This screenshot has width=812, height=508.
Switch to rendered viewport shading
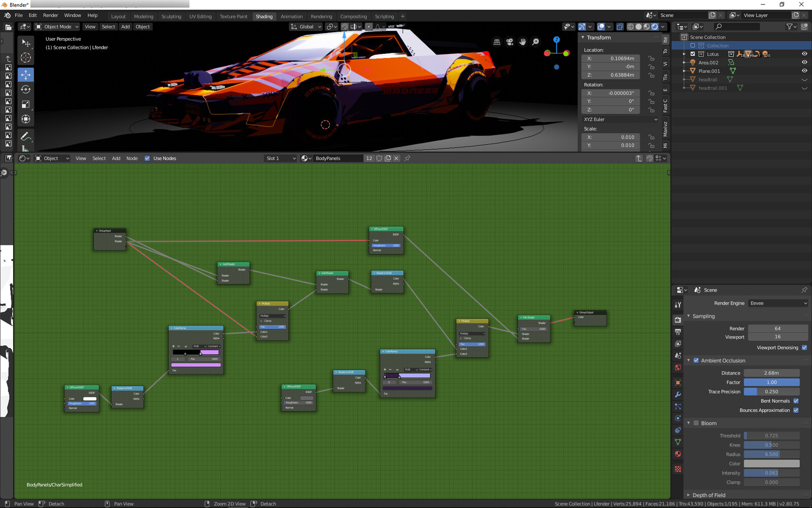655,27
